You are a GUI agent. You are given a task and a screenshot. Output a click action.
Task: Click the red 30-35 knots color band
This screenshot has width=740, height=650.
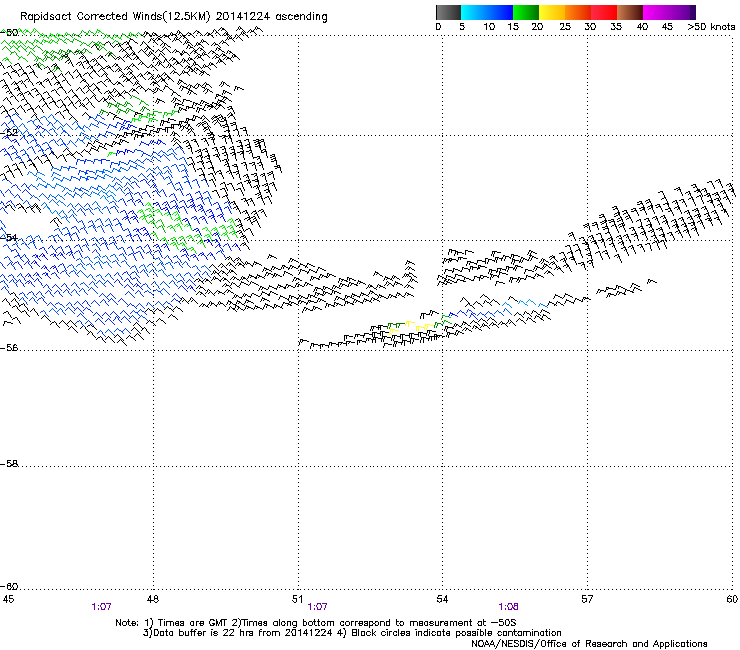(604, 12)
